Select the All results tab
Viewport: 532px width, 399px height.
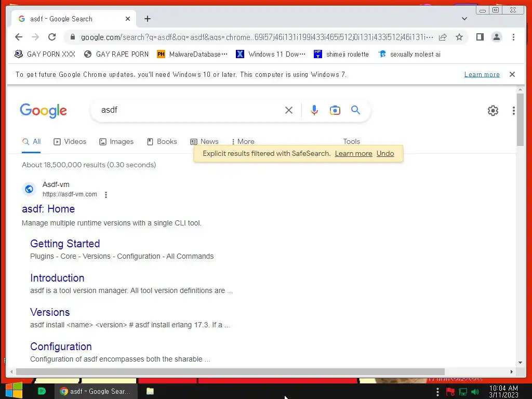[31, 141]
